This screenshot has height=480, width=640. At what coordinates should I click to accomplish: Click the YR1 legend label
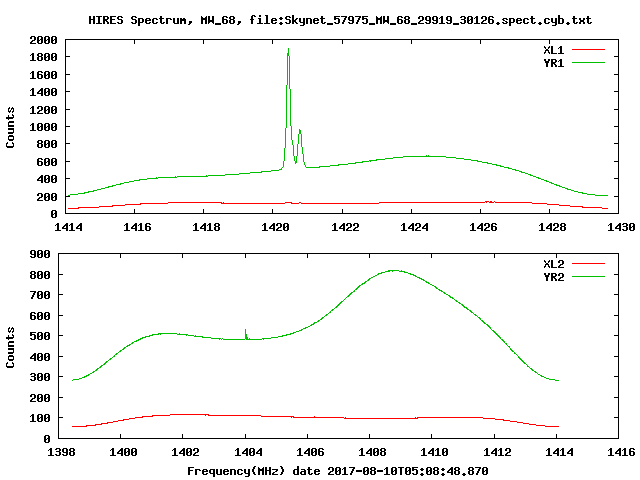point(553,63)
